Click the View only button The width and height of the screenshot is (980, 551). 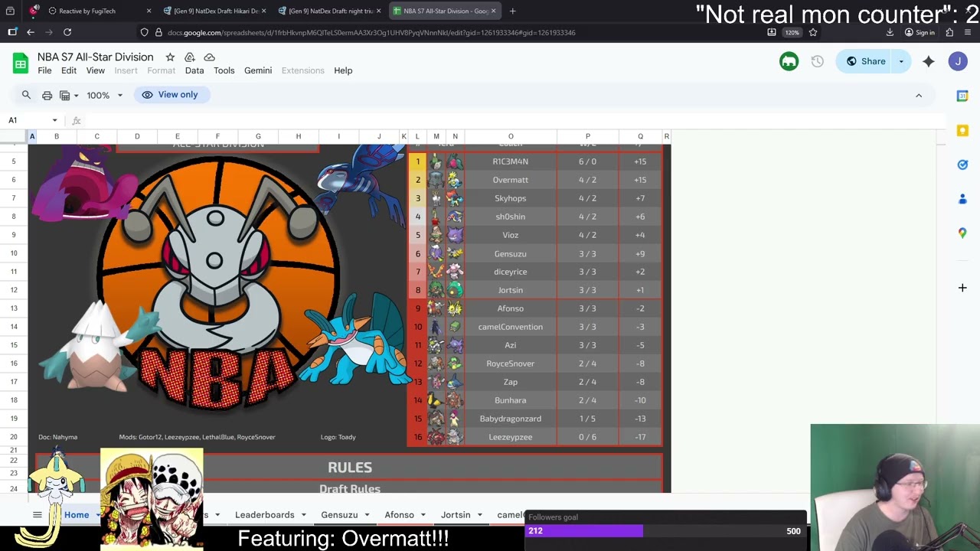tap(171, 95)
